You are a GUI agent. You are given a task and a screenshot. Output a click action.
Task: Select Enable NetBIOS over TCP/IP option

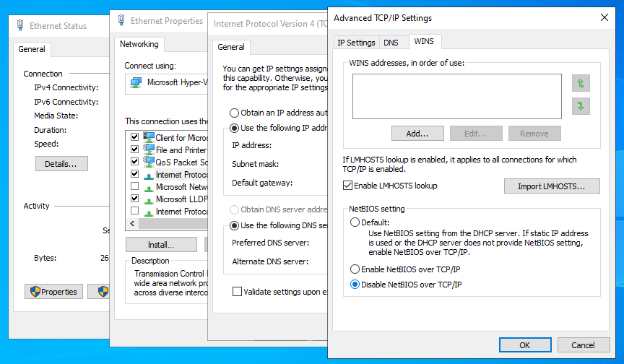click(x=355, y=269)
